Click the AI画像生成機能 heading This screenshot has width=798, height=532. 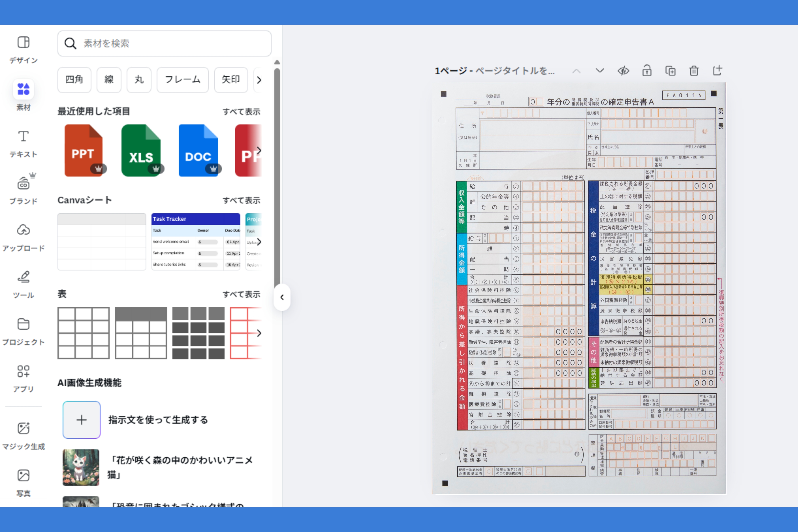(x=90, y=383)
